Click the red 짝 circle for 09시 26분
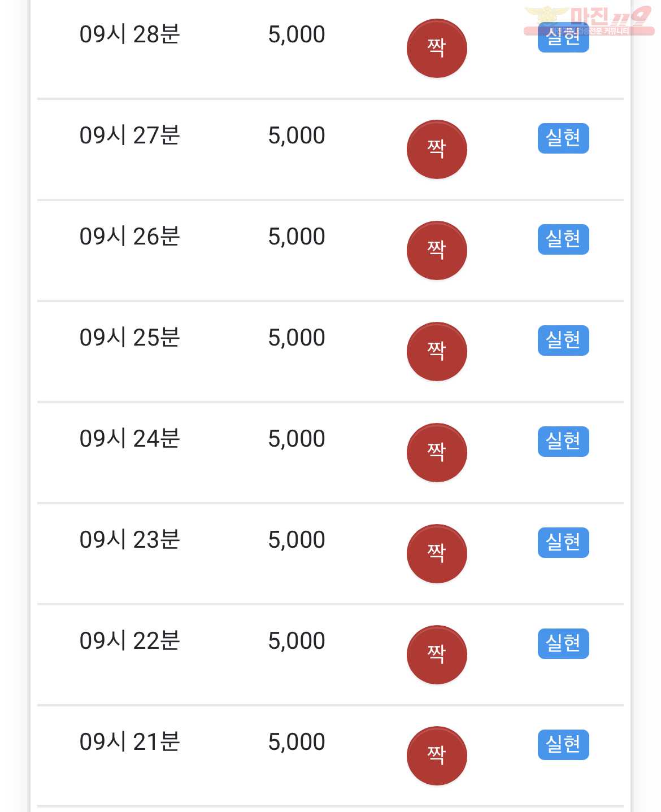The width and height of the screenshot is (661, 812). tap(437, 251)
